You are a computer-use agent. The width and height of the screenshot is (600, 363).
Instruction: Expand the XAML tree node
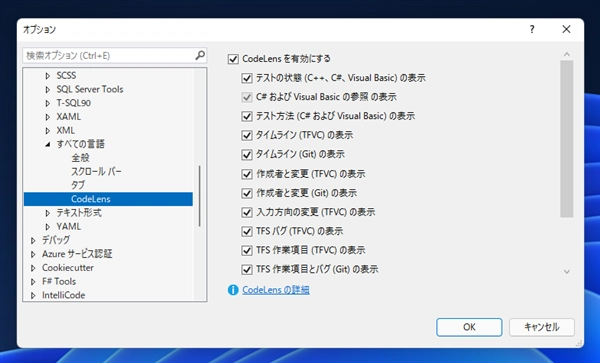[47, 117]
